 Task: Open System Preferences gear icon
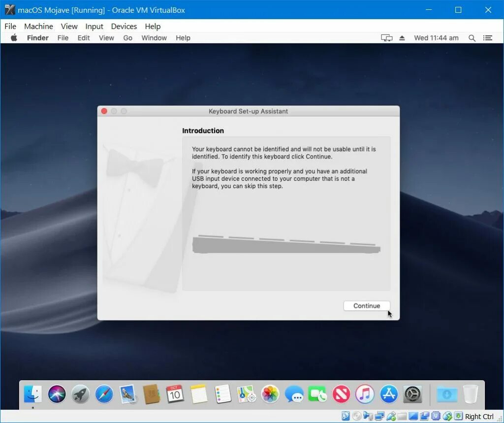pyautogui.click(x=412, y=394)
